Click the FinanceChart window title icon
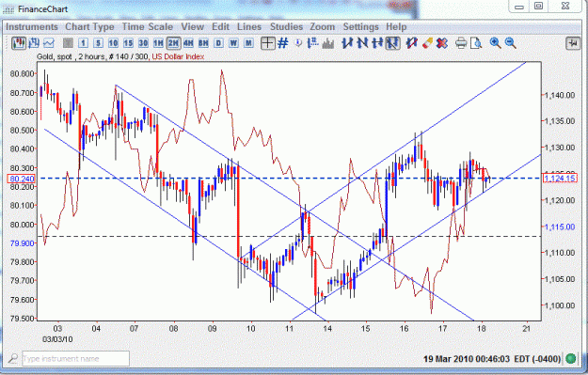The height and width of the screenshot is (375, 588). (x=8, y=9)
